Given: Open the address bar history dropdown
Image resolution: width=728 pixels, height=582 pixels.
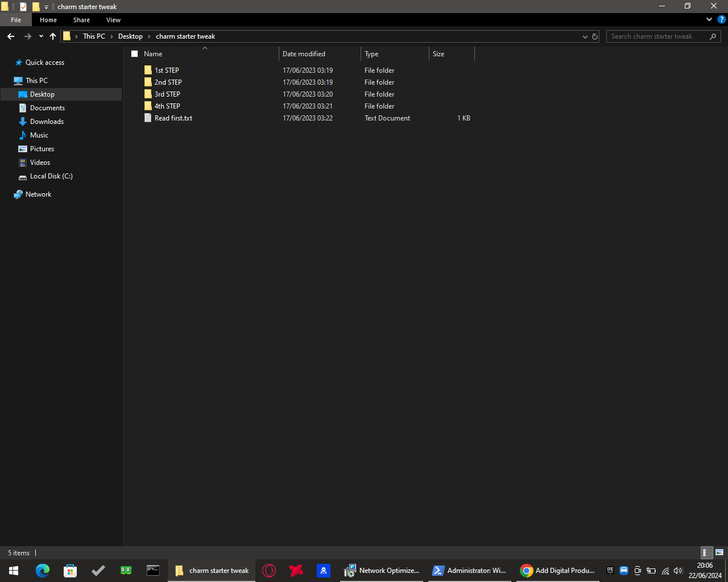Looking at the screenshot, I should click(585, 36).
